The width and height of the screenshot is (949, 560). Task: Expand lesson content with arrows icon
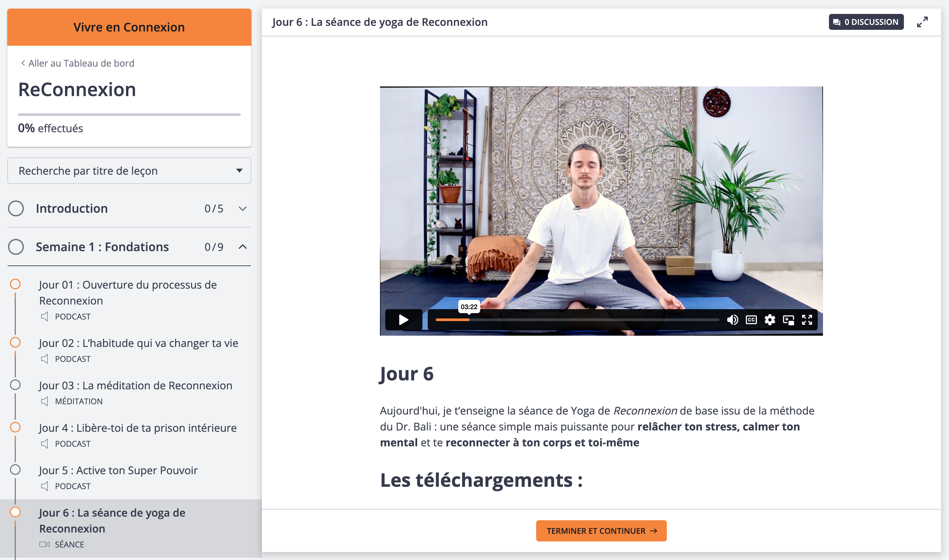[922, 22]
